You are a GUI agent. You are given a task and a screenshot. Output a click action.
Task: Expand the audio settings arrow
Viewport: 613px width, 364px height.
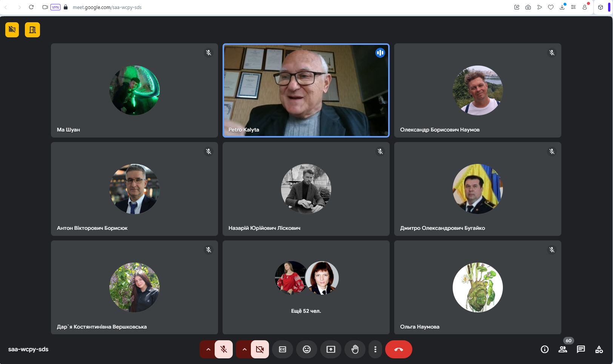208,349
